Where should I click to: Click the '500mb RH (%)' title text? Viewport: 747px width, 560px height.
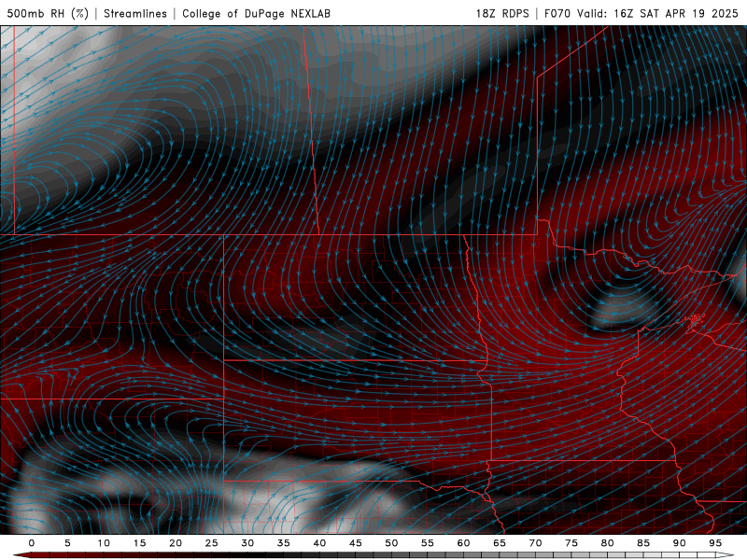click(48, 13)
